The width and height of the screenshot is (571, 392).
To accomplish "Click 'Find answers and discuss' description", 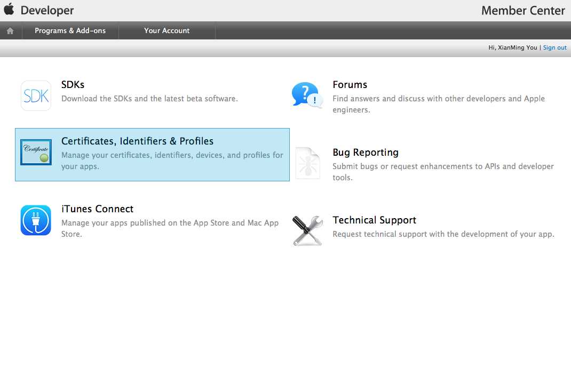I will [439, 104].
